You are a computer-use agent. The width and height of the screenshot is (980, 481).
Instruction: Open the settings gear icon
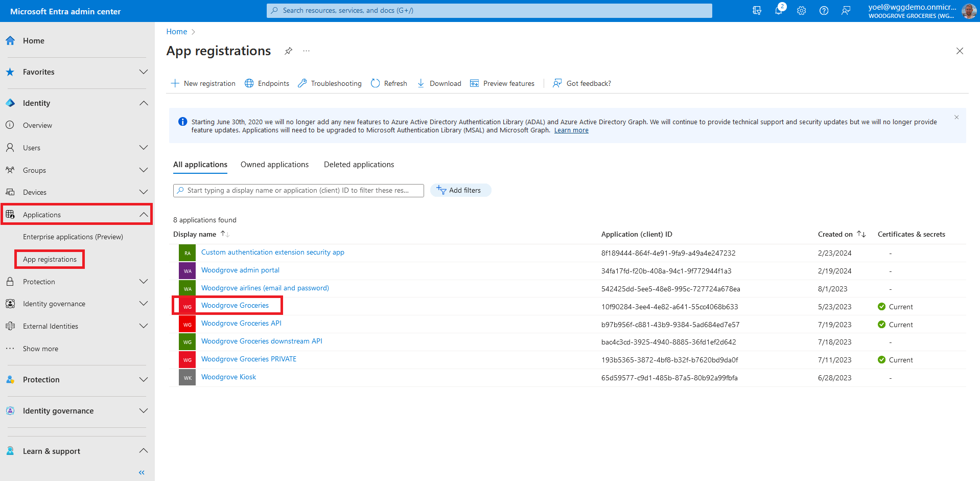tap(801, 11)
